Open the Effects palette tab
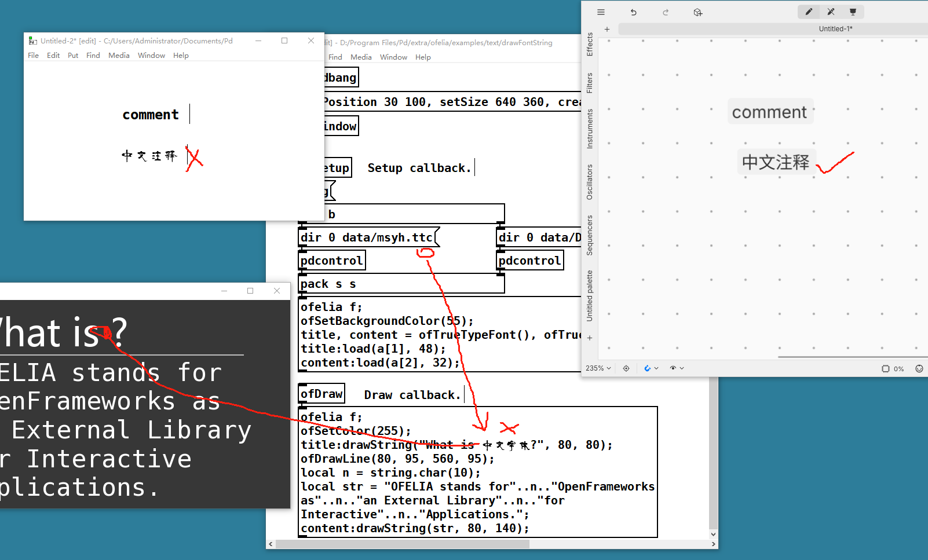Screen dimensions: 928x560 tap(590, 44)
